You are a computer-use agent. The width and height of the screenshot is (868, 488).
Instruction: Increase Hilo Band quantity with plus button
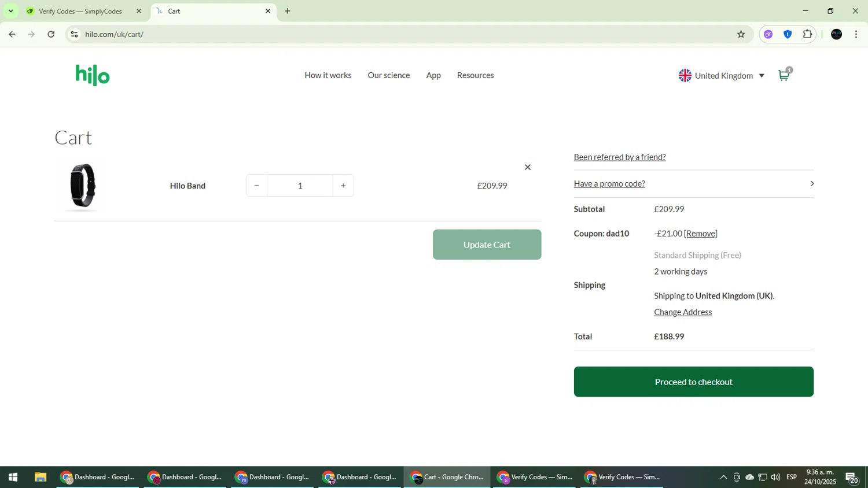[343, 186]
